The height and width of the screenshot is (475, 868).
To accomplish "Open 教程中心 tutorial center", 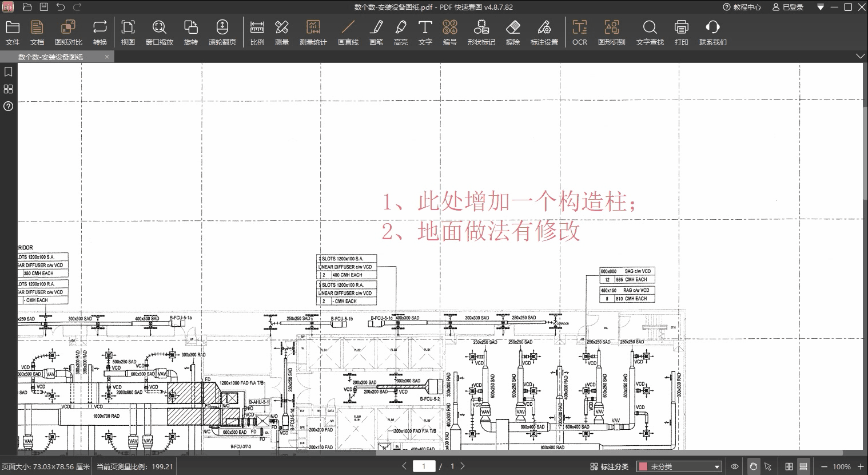I will 742,7.
